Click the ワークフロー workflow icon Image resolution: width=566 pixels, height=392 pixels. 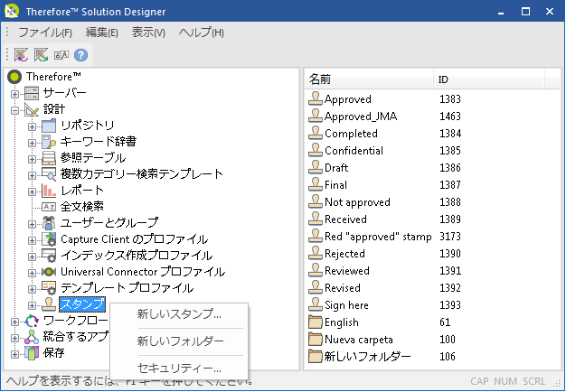32,321
